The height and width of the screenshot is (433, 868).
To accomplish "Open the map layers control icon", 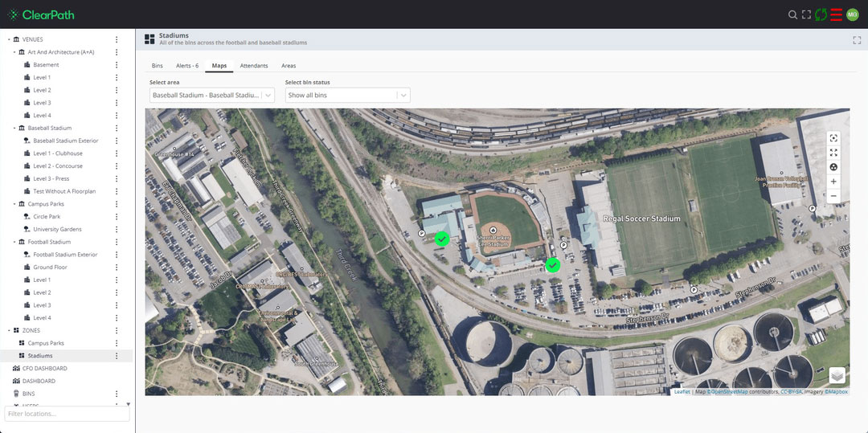I will [837, 375].
